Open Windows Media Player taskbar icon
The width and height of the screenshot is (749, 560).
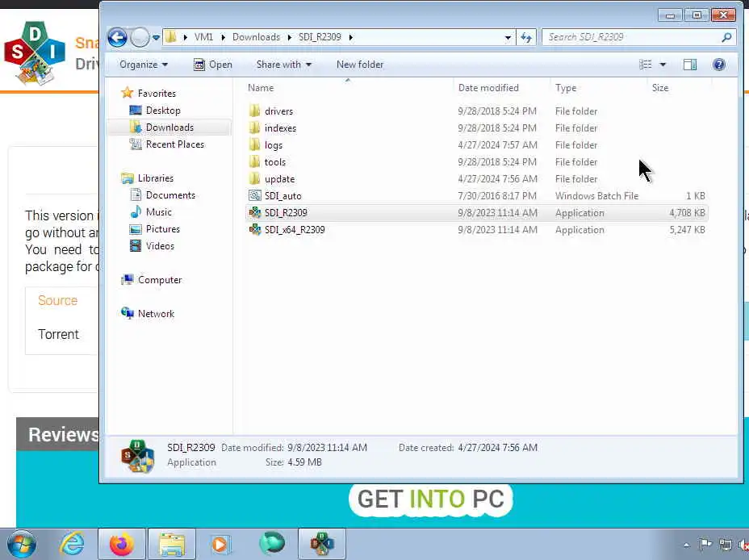coord(220,544)
